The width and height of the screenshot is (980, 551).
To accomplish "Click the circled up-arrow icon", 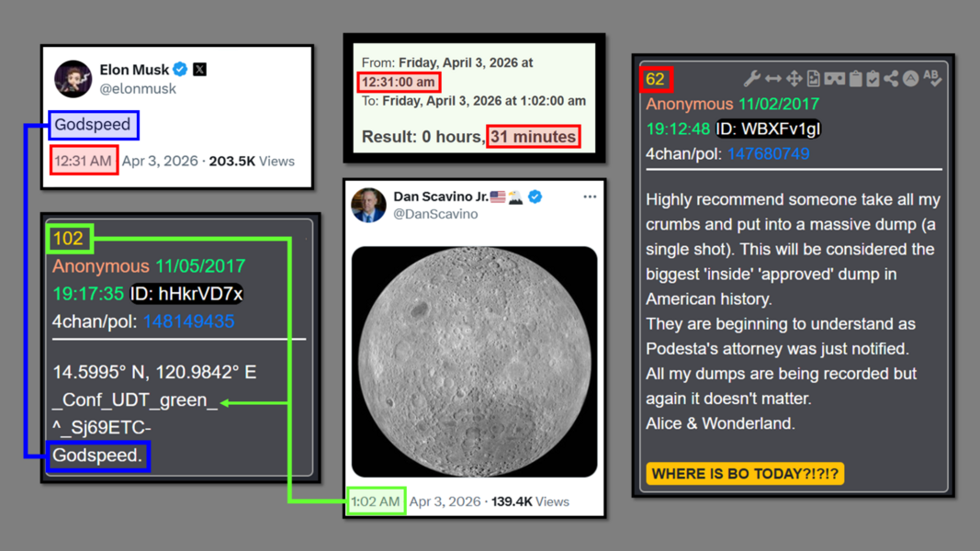I will pos(910,79).
